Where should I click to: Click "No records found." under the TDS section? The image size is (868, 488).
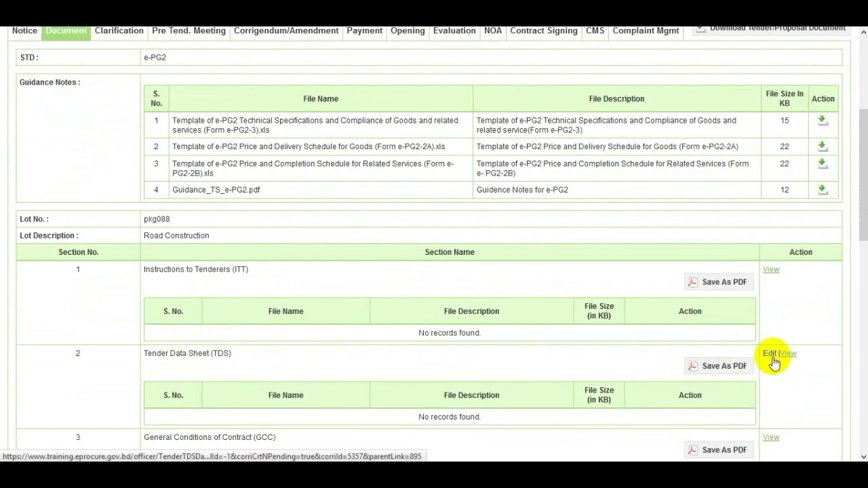point(450,418)
